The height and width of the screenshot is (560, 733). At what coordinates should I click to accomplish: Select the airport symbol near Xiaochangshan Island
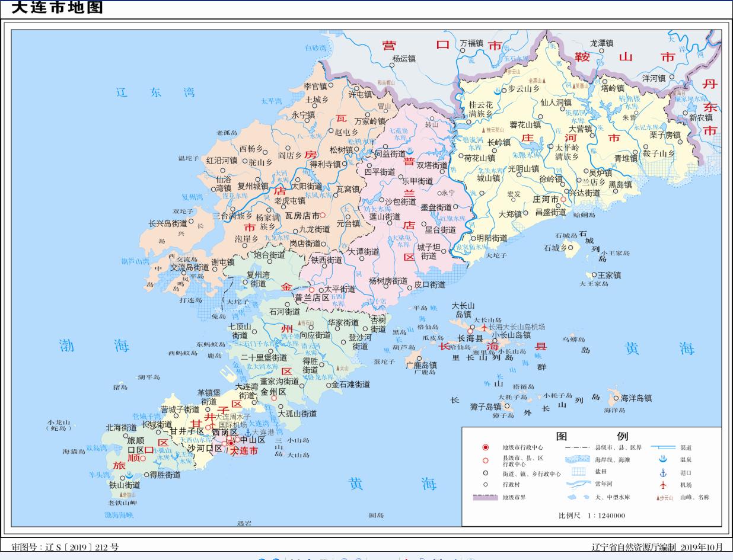(484, 328)
